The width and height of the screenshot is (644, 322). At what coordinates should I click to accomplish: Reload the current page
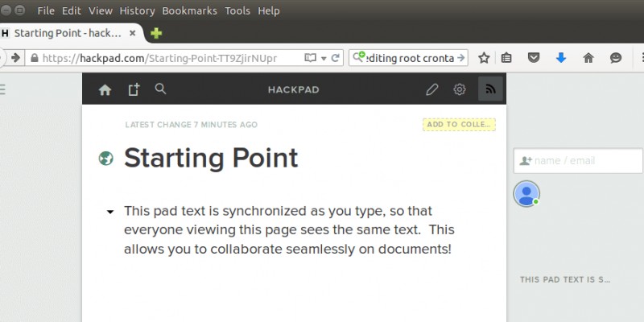[x=335, y=58]
